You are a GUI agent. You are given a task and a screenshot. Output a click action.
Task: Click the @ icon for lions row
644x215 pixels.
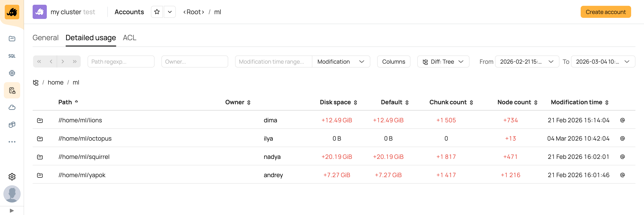point(622,120)
